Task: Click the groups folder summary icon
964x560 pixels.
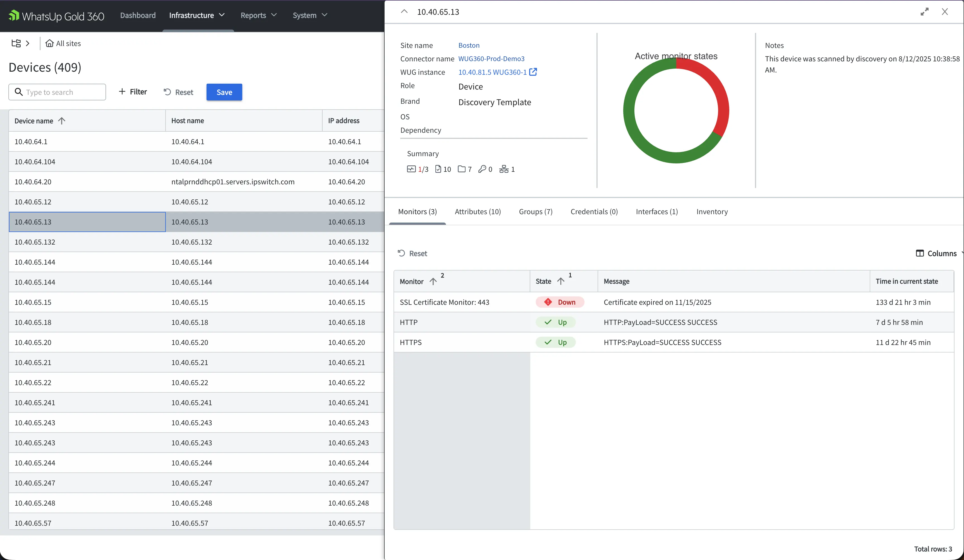Action: (461, 169)
